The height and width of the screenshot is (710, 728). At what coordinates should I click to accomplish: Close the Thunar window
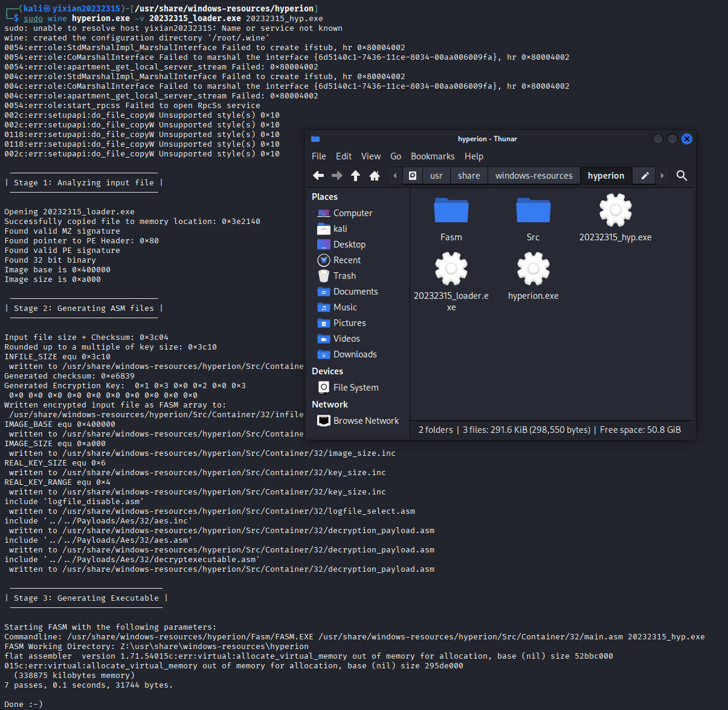(687, 139)
